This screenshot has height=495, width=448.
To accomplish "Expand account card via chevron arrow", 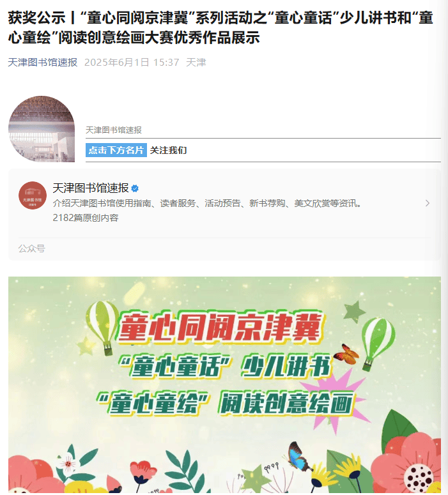I will tap(428, 203).
